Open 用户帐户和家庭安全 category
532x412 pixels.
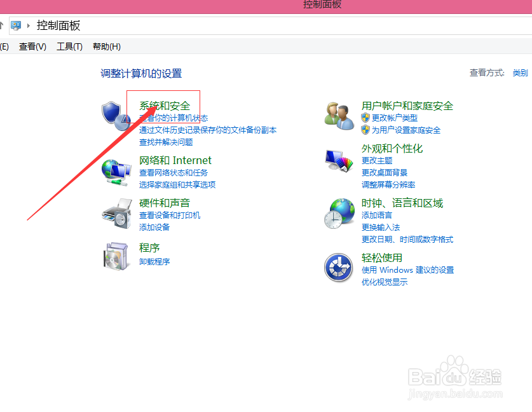[x=407, y=106]
